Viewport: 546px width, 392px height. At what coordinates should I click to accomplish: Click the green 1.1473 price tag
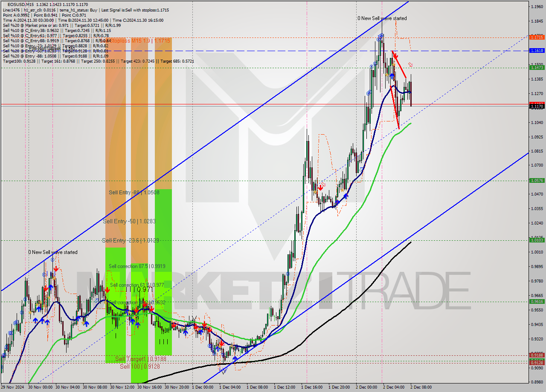(x=537, y=68)
